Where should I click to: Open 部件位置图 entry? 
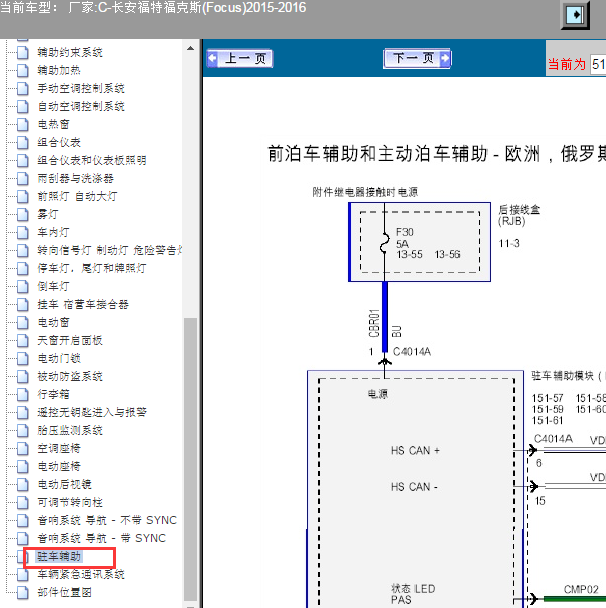64,592
